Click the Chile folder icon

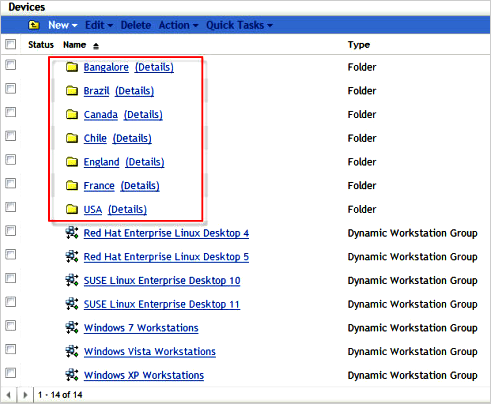point(72,138)
